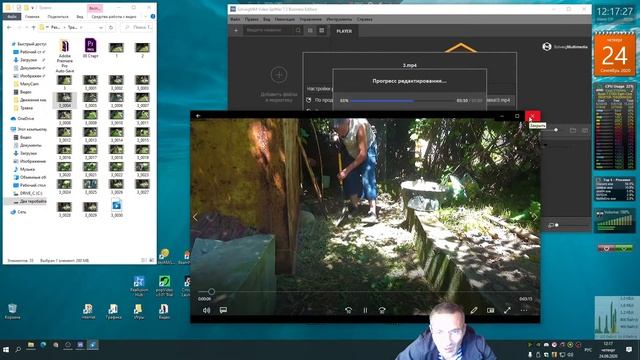The image size is (640, 360).
Task: Skip back 10 seconds in player
Action: tap(348, 310)
